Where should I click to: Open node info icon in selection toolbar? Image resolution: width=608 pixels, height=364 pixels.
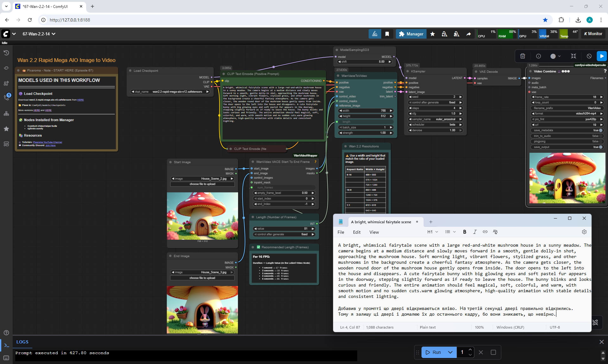(538, 56)
